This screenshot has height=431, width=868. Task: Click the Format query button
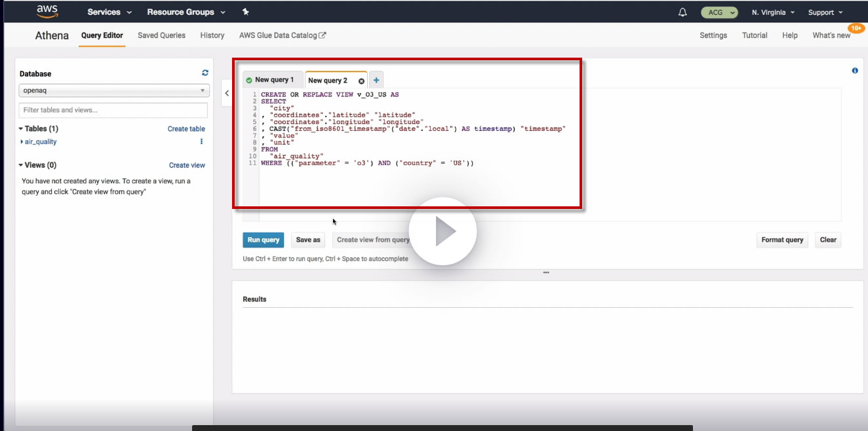782,240
